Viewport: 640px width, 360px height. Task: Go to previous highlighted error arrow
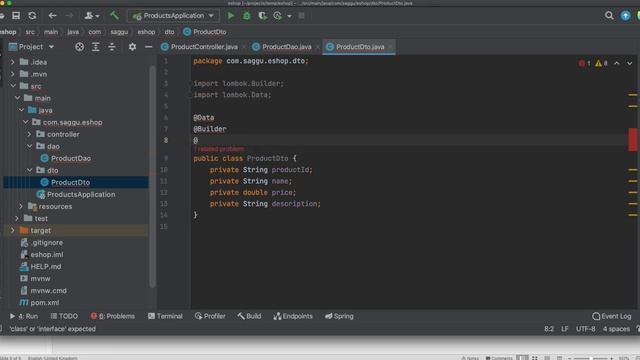coord(617,63)
